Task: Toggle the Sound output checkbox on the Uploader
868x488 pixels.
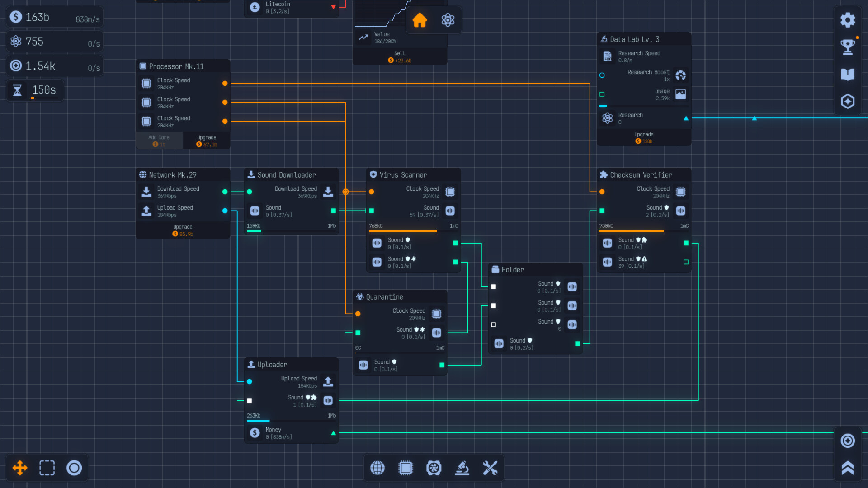Action: pyautogui.click(x=249, y=400)
